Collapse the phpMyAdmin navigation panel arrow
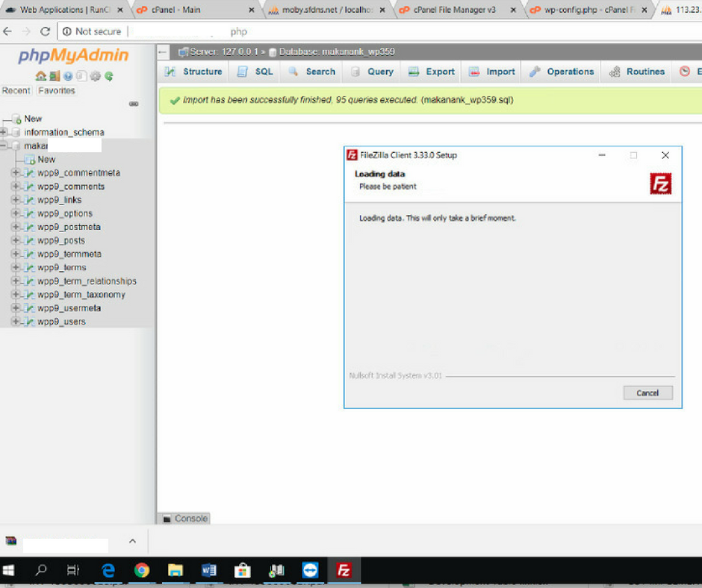Screen dimensions: 702x588 [163, 52]
